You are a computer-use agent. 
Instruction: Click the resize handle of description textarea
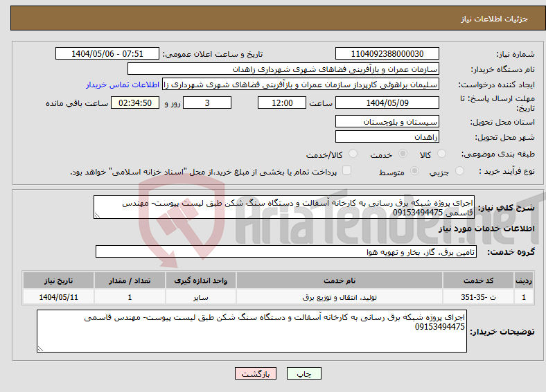97,215
